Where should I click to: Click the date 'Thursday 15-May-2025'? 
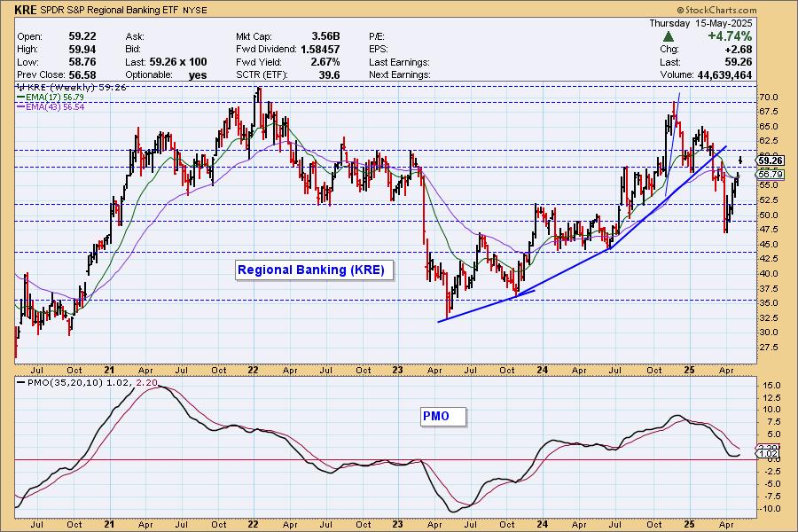pyautogui.click(x=700, y=23)
